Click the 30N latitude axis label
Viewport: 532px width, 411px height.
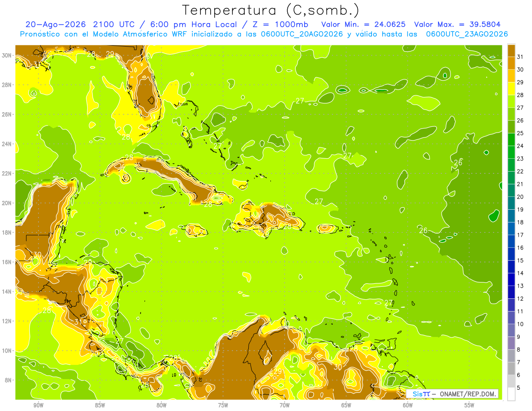7,55
